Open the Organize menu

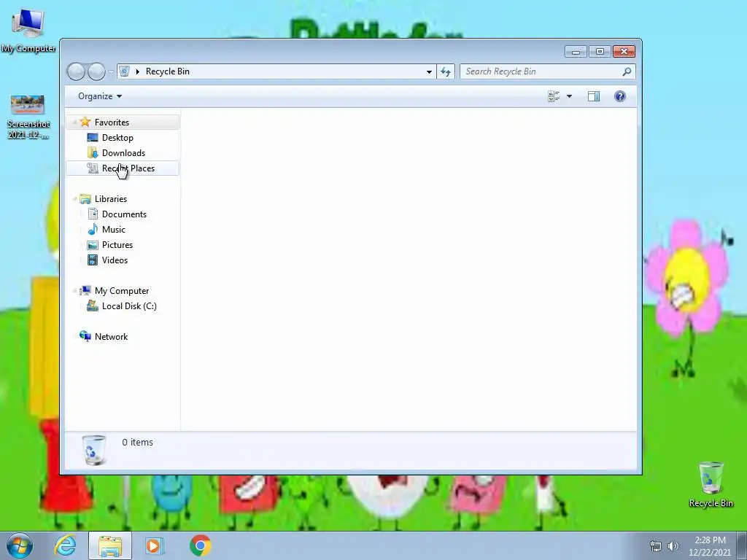coord(99,96)
